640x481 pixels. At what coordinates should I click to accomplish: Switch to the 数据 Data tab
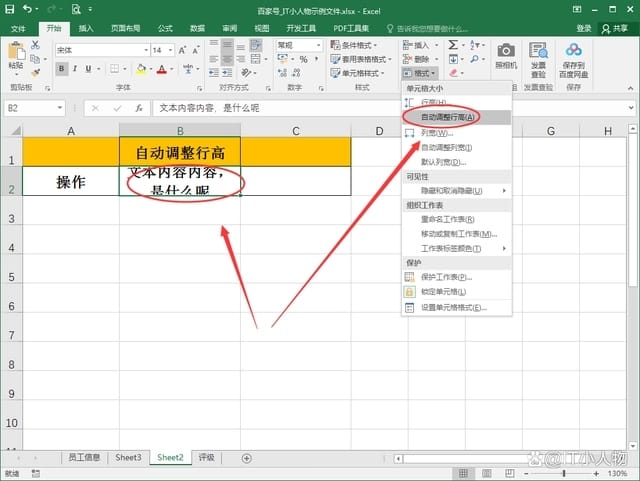(197, 28)
